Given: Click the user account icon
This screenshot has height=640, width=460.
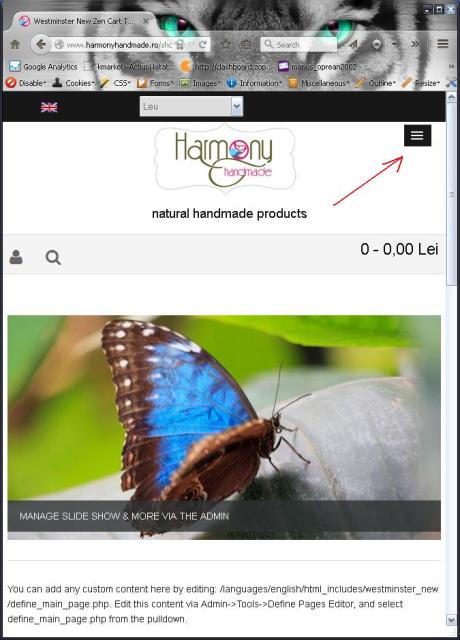Looking at the screenshot, I should [16, 257].
